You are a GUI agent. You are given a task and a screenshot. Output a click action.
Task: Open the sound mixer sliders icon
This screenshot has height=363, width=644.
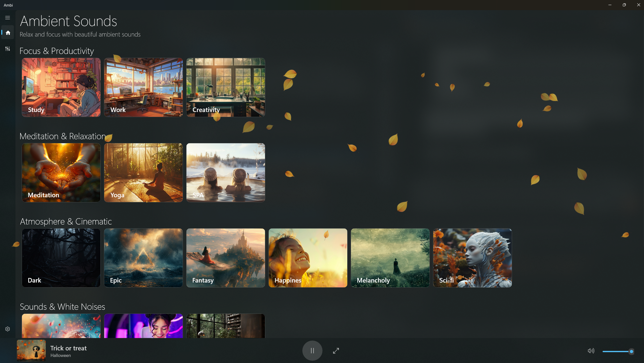click(8, 49)
